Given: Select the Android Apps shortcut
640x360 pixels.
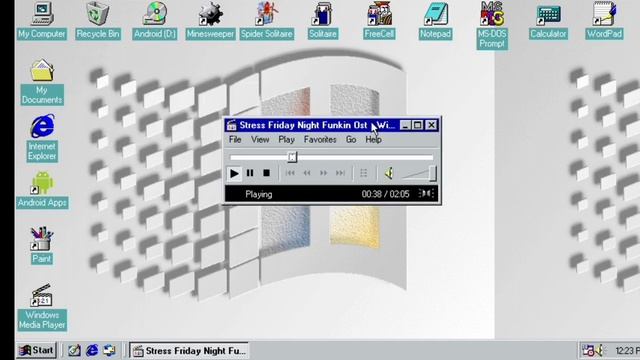Looking at the screenshot, I should pos(42,190).
